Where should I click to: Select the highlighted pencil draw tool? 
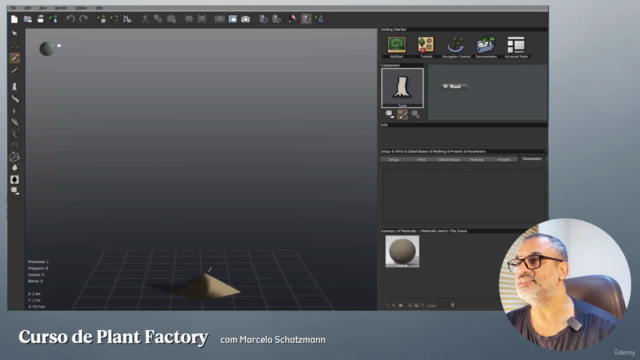pos(15,58)
